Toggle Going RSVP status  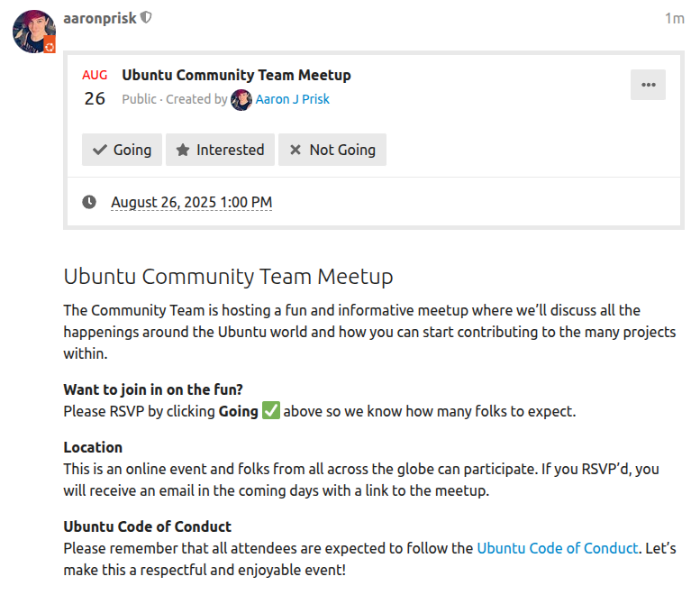(x=122, y=150)
